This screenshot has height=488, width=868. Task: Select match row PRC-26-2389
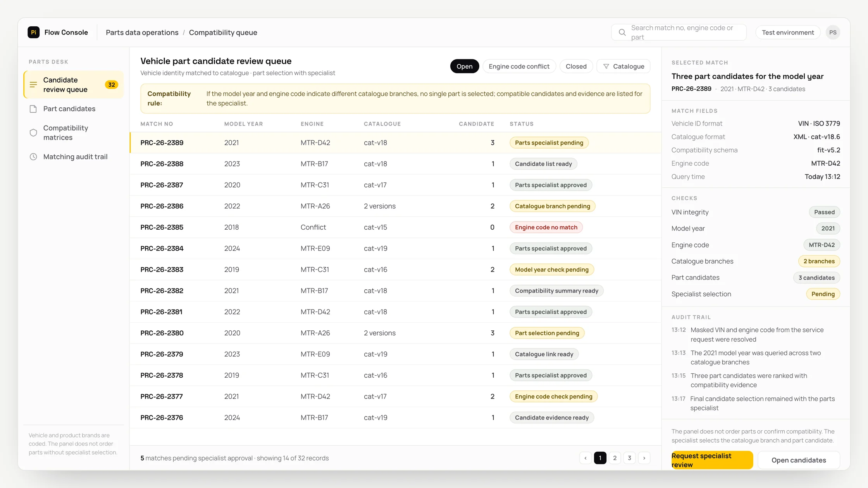395,143
